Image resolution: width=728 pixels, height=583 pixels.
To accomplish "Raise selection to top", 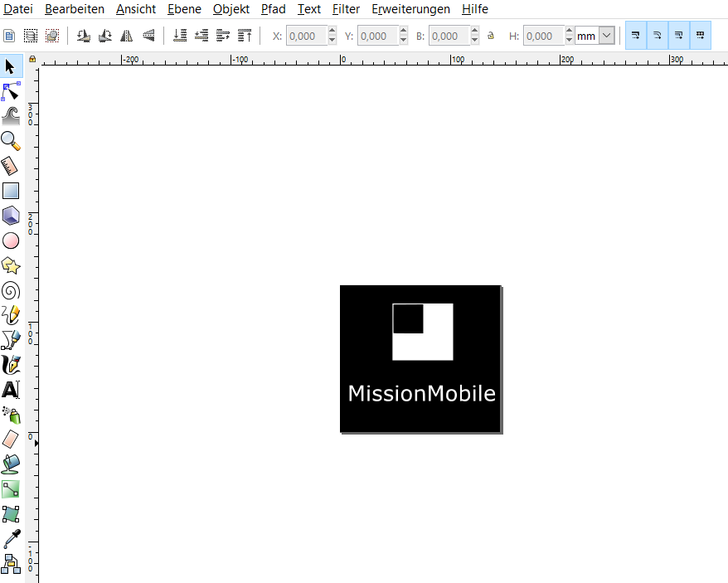I will coord(245,36).
